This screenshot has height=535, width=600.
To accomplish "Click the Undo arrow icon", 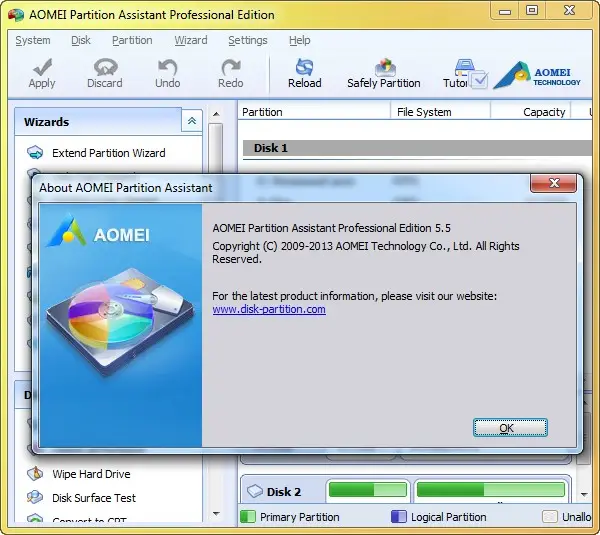I will (168, 67).
